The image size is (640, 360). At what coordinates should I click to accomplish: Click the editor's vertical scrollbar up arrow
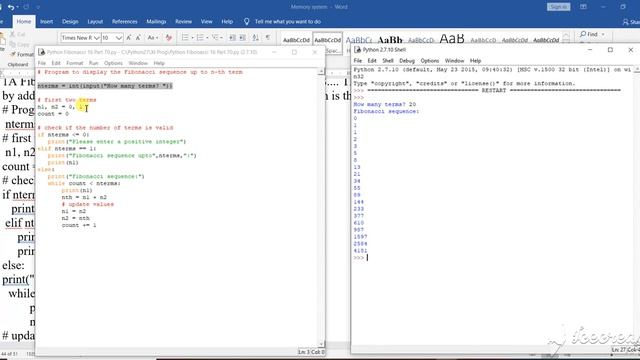tap(321, 72)
